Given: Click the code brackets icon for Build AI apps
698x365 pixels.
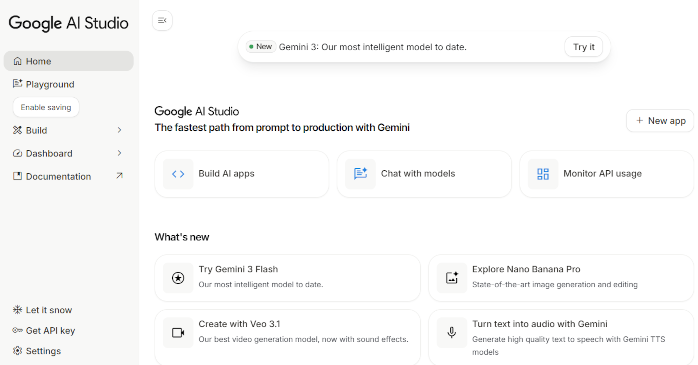Looking at the screenshot, I should (178, 174).
